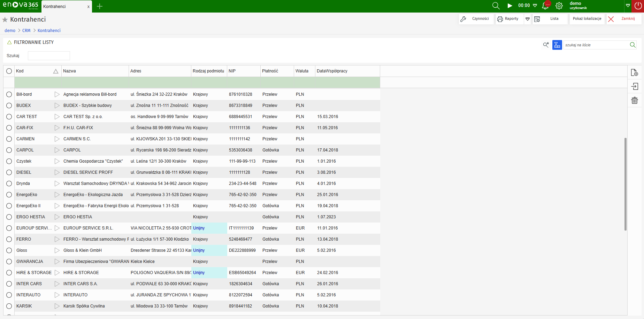Screen dimensions: 644x319
Task: Navigate to CRM breadcrumb link
Action: pos(26,31)
